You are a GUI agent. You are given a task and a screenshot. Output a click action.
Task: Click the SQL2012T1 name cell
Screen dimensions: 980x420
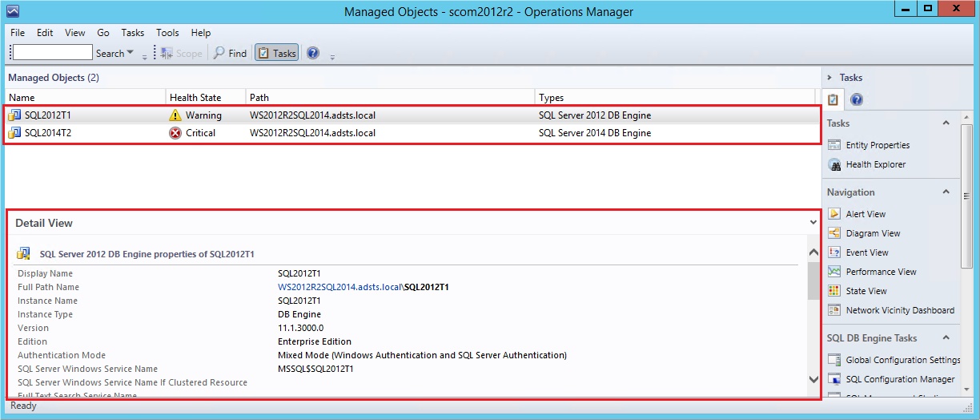(x=48, y=115)
